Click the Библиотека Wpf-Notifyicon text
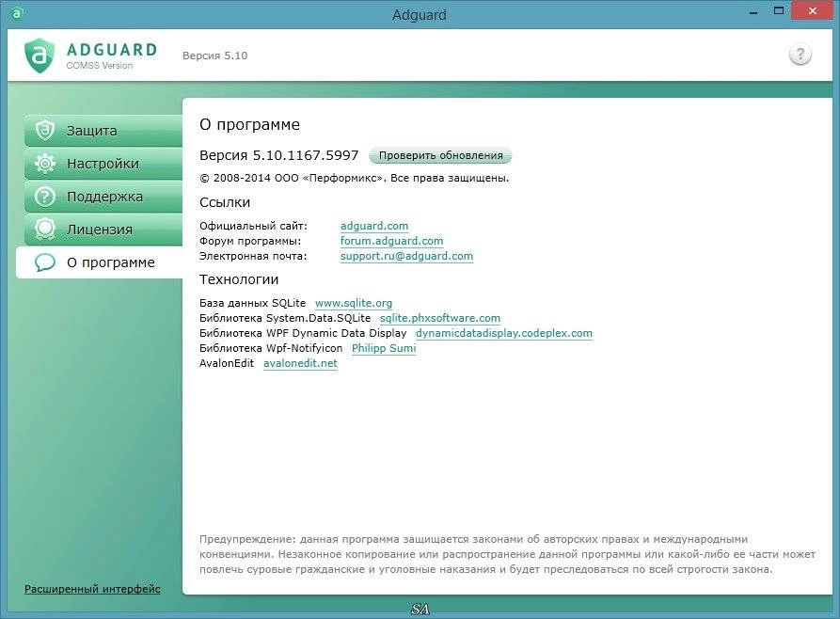The width and height of the screenshot is (840, 619). 271,348
